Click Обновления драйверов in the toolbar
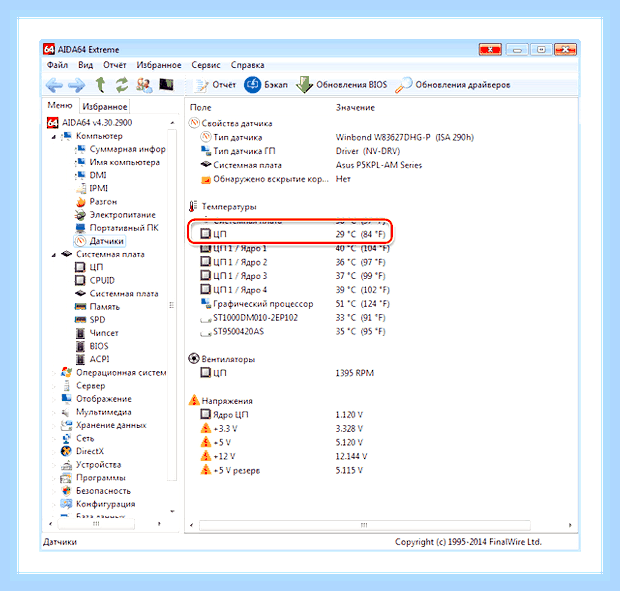 [x=453, y=85]
